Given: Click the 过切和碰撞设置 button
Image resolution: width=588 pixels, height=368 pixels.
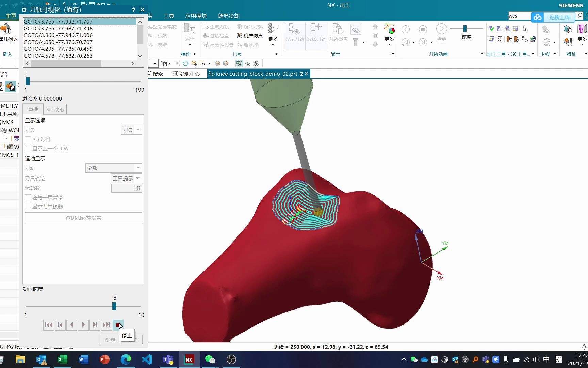Looking at the screenshot, I should [x=83, y=218].
